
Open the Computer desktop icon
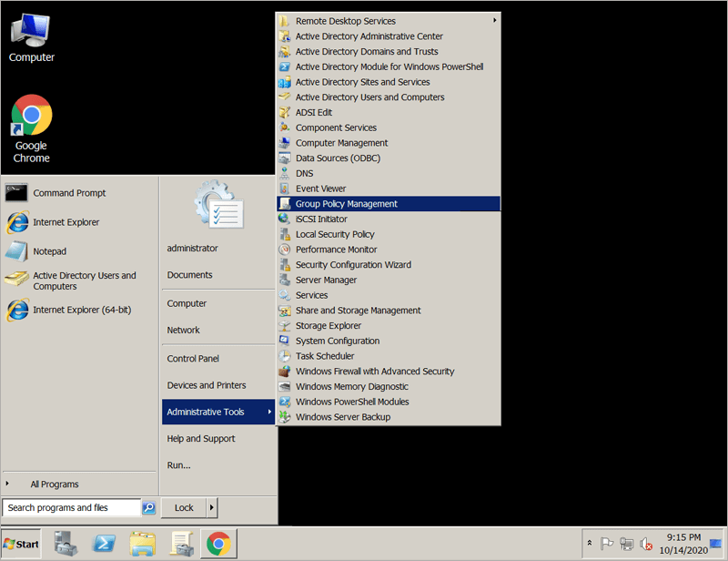[31, 38]
